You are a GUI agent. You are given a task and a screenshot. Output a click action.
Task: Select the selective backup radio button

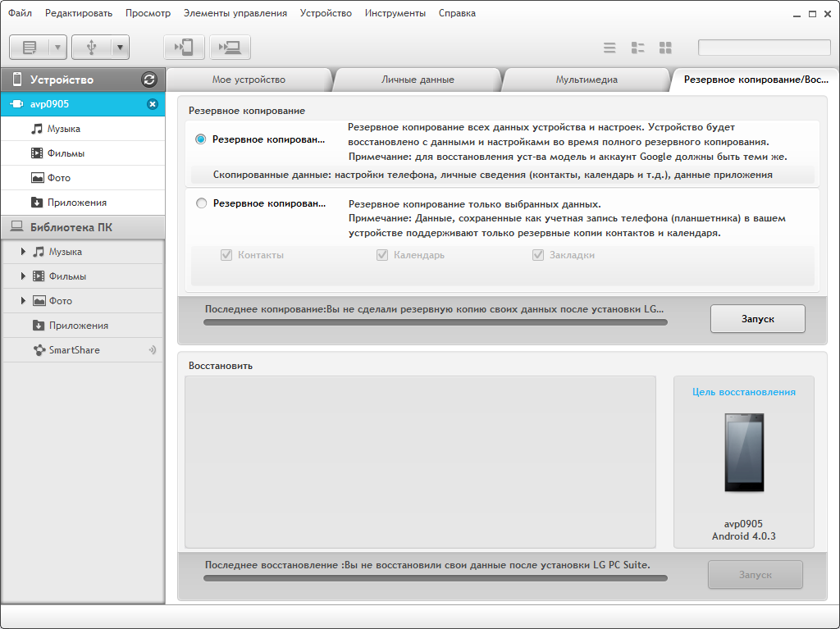tap(202, 203)
